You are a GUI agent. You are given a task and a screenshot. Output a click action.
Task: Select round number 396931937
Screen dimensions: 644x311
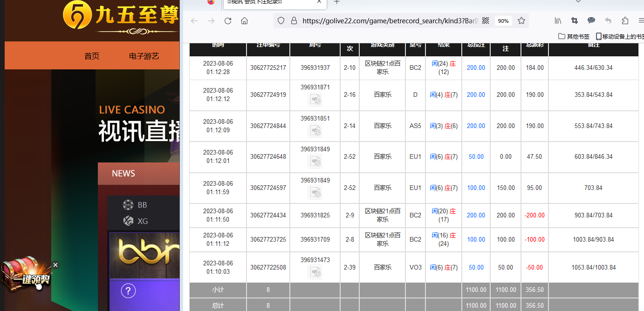pyautogui.click(x=315, y=68)
